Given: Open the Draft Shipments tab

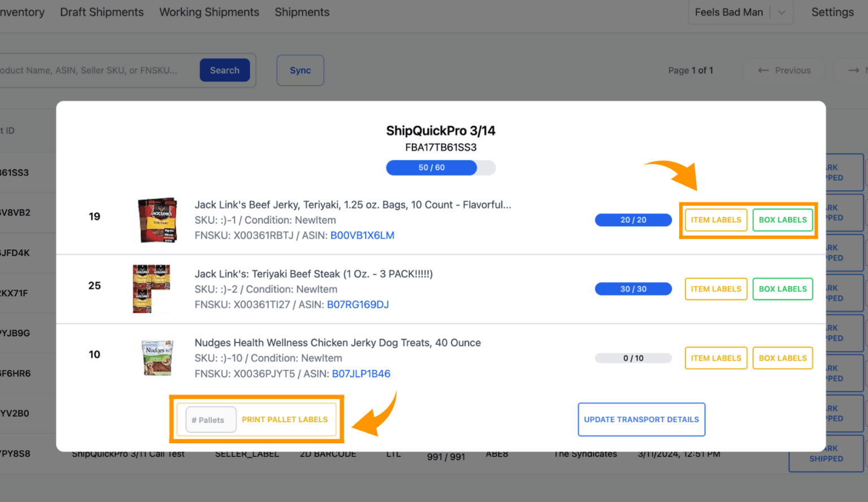Looking at the screenshot, I should 102,12.
